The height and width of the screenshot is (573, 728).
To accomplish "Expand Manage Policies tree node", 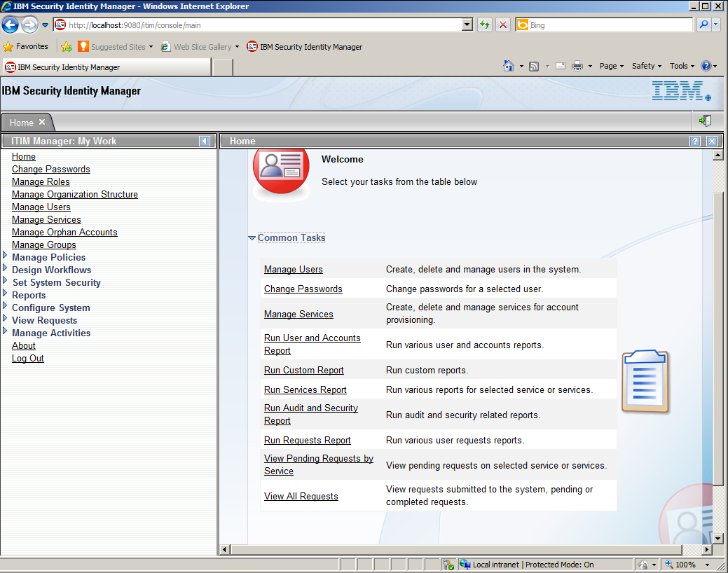I will pyautogui.click(x=5, y=256).
